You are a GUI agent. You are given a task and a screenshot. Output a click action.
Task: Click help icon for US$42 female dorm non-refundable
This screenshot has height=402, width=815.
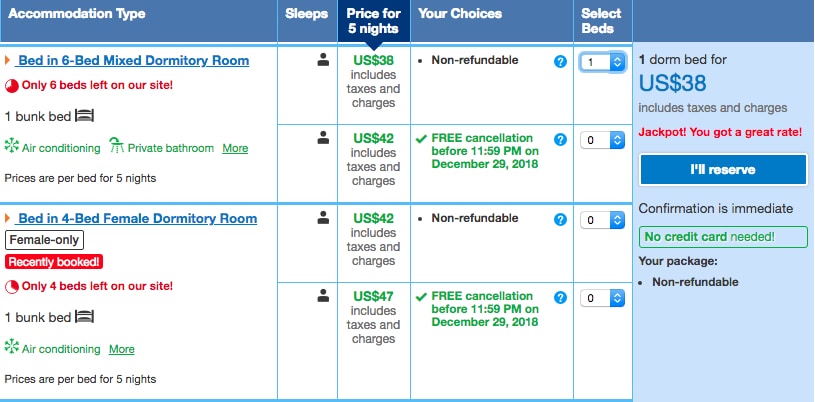pos(560,219)
